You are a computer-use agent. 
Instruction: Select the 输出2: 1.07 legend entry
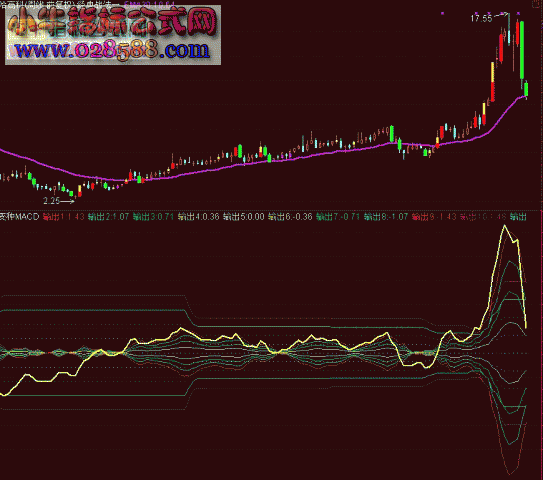(108, 217)
